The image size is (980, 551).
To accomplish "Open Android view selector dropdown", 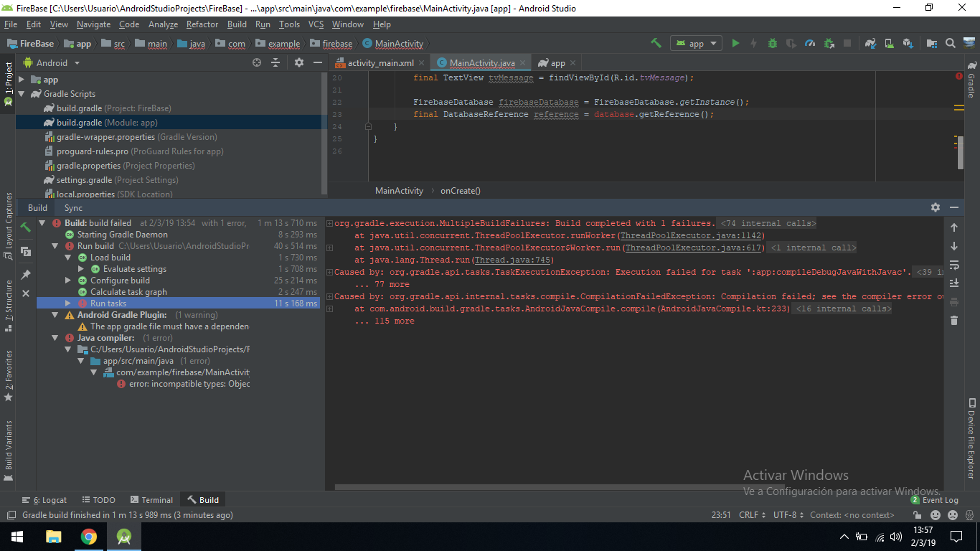I will click(x=52, y=62).
